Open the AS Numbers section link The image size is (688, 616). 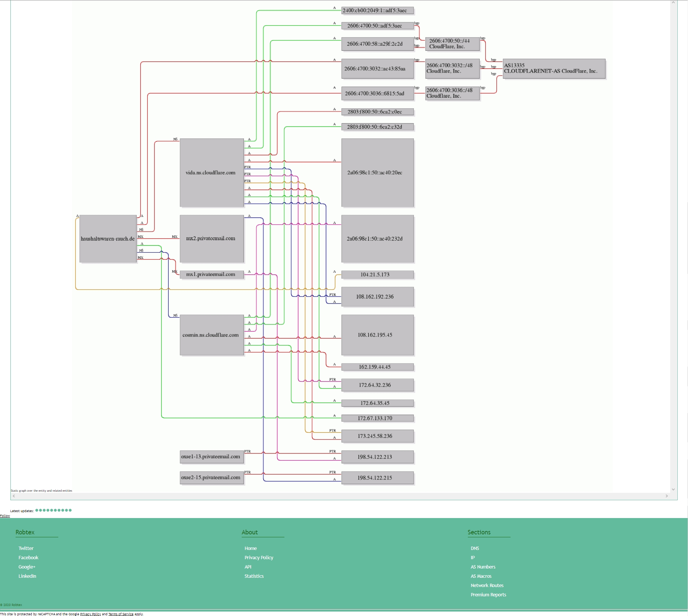(x=483, y=567)
